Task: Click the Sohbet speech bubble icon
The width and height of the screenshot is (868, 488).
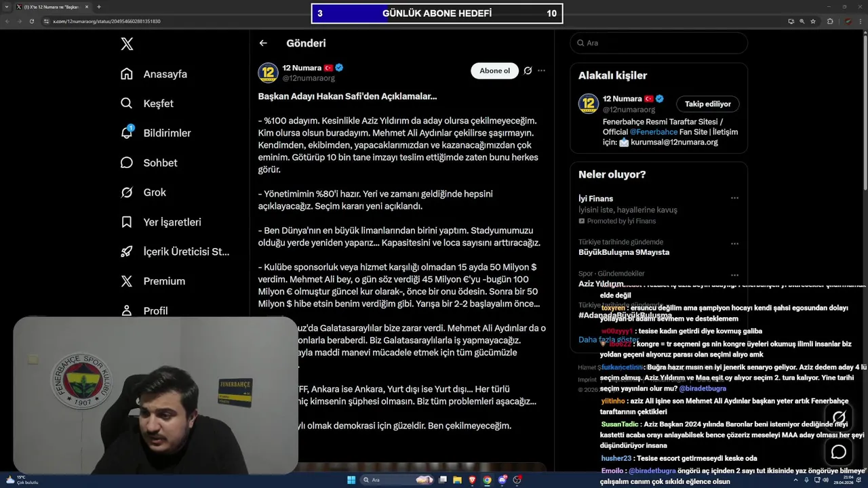Action: [x=127, y=163]
